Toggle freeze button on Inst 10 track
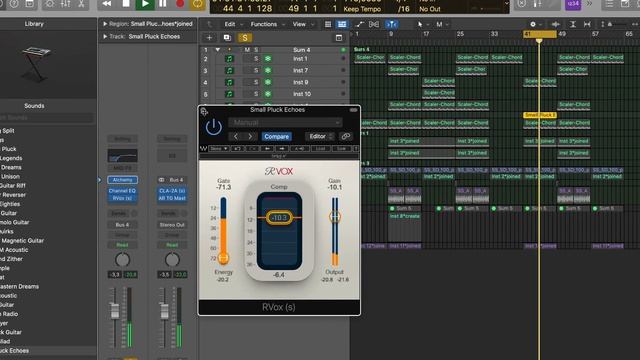Viewport: 640px width, 360px height. [268, 94]
